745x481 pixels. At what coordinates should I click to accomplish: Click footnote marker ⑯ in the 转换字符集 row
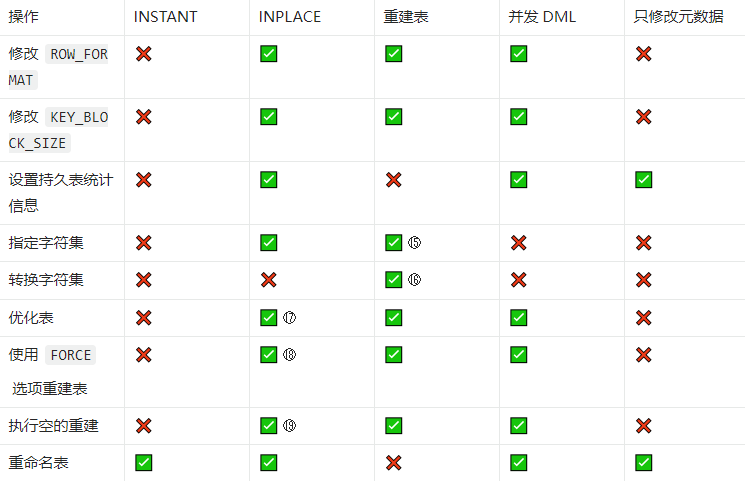tap(414, 280)
